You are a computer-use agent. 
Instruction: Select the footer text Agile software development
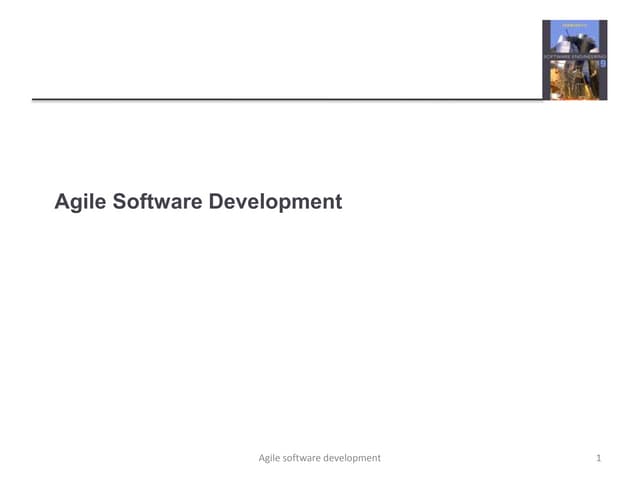[x=319, y=458]
